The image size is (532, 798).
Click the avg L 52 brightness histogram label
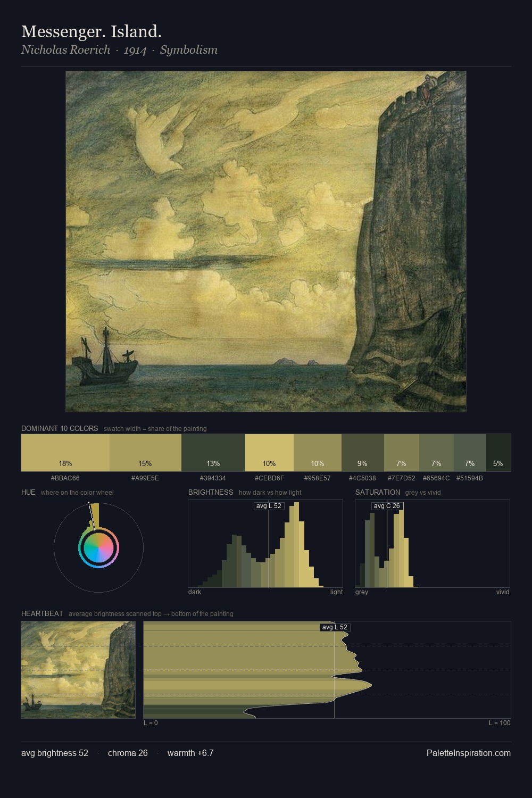269,506
